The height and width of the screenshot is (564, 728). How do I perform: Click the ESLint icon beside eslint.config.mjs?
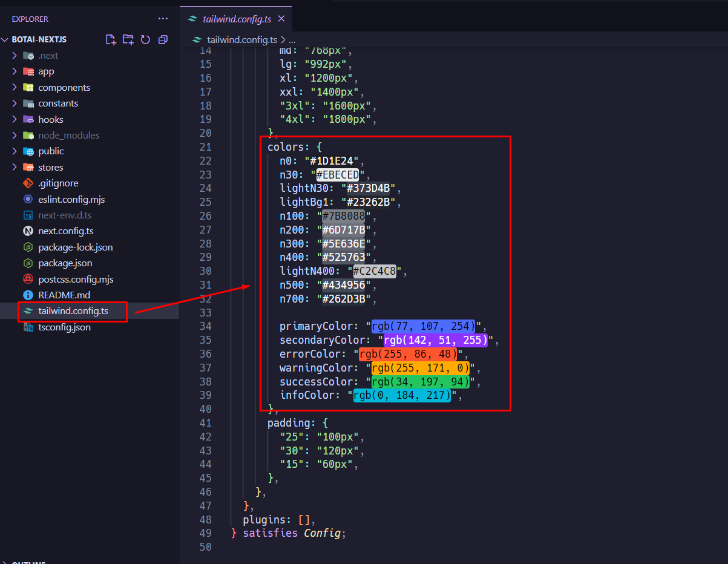click(28, 199)
